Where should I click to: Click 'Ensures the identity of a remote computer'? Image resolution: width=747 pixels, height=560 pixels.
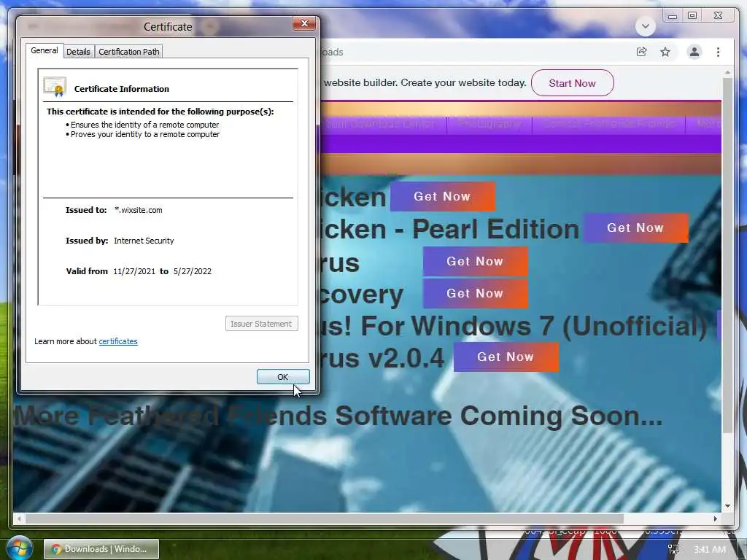tap(145, 125)
